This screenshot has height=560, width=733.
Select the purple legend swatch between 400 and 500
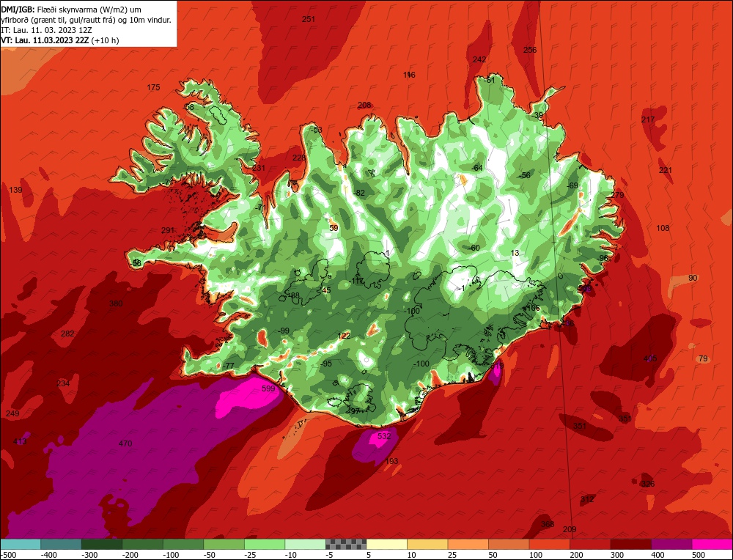(671, 544)
